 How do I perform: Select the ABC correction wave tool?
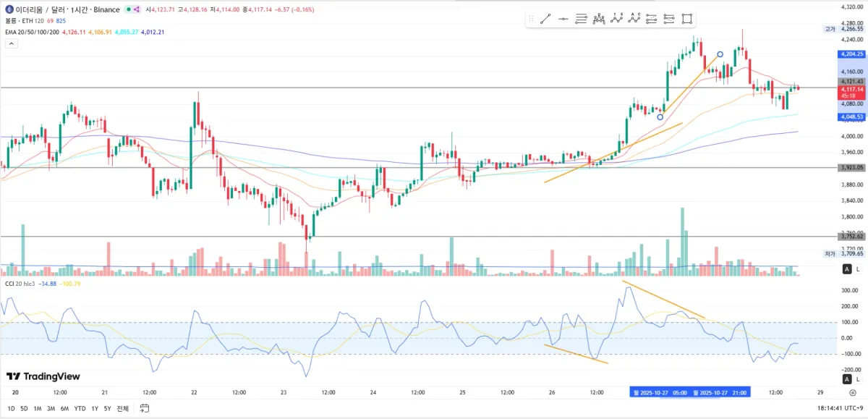[634, 19]
